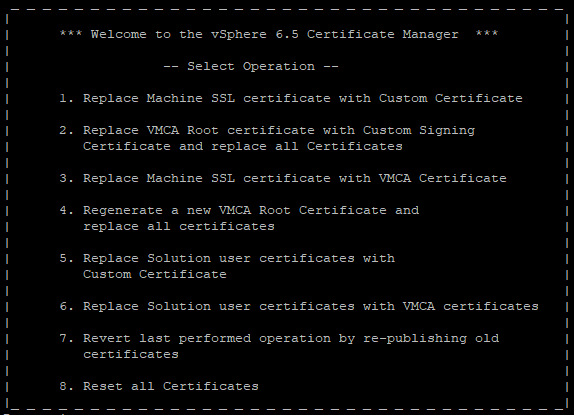Click 'replace all certificates' continuation line

(179, 227)
